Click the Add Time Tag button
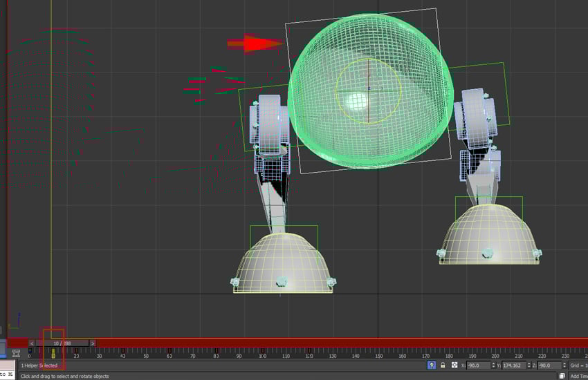The width and height of the screenshot is (588, 380). click(578, 376)
